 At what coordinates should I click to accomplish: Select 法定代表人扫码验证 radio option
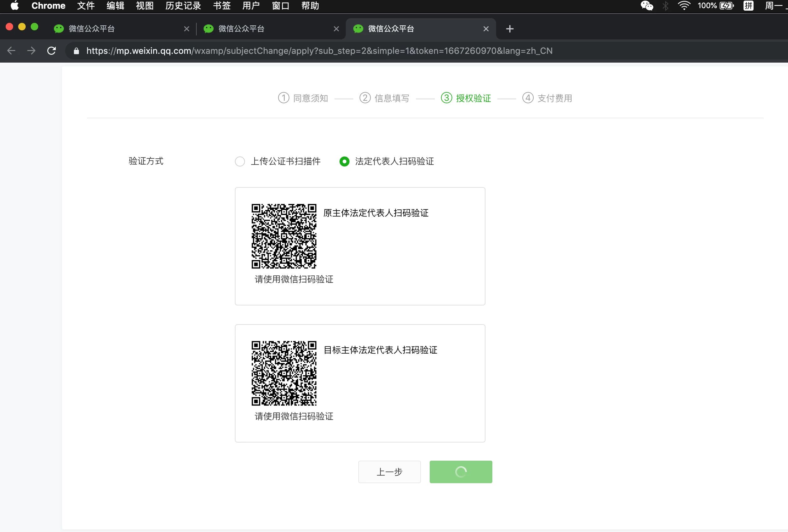pos(344,161)
